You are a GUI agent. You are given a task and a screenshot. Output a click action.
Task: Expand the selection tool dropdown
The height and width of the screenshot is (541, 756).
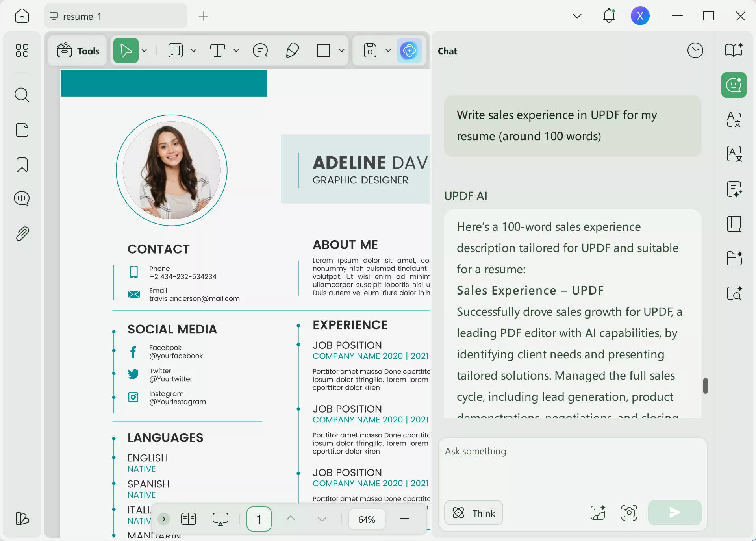(x=144, y=50)
